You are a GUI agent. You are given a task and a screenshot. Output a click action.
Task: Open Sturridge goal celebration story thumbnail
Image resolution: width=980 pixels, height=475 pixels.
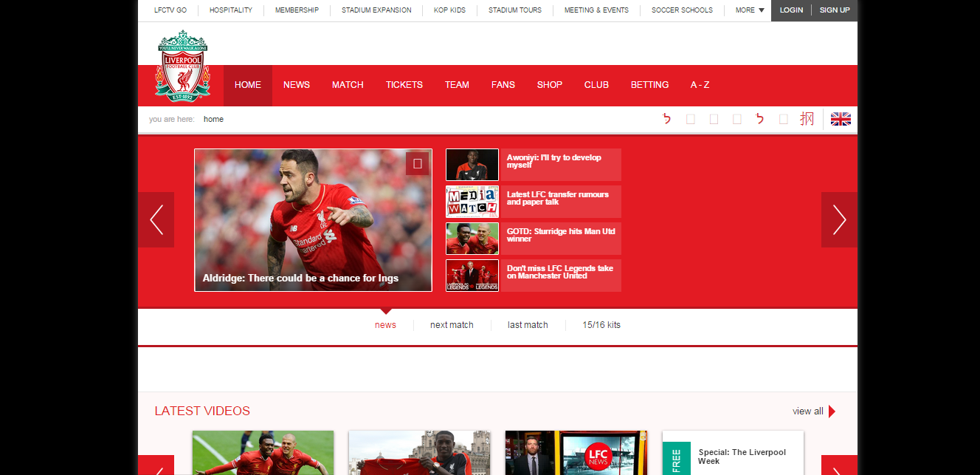click(x=472, y=239)
